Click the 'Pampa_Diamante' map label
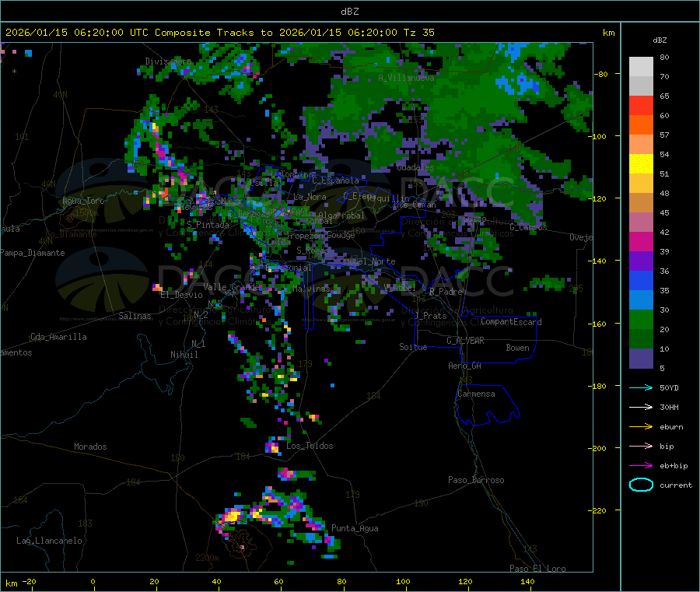The width and height of the screenshot is (700, 592). pyautogui.click(x=33, y=253)
